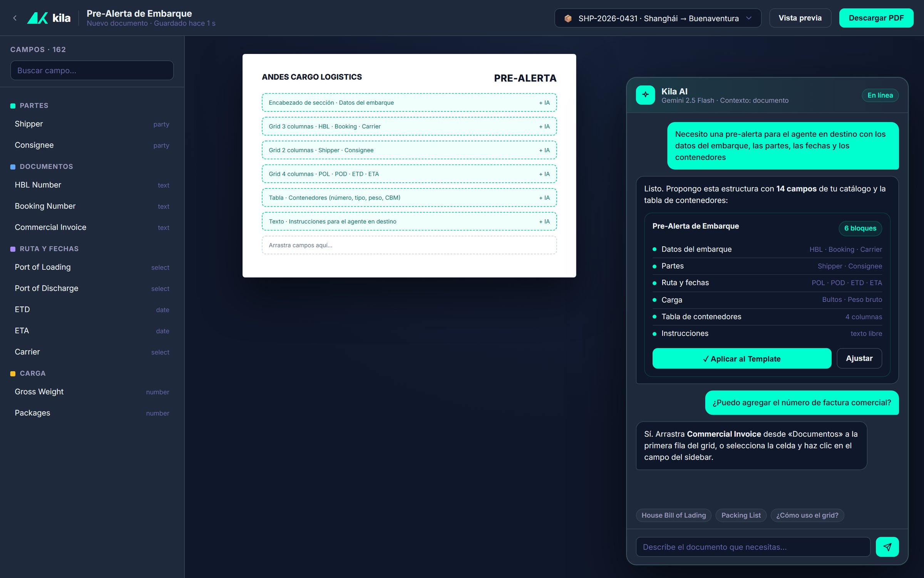
Task: Select the HBL Number field
Action: pos(92,185)
